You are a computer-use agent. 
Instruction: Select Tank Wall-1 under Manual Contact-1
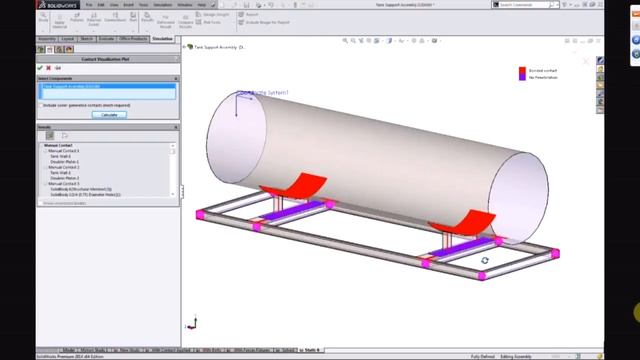pyautogui.click(x=60, y=156)
